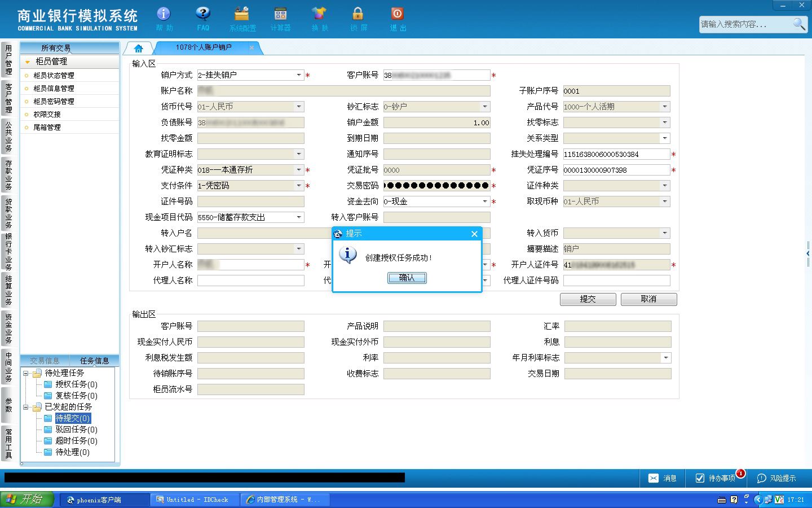Open the 现金项目代码 dropdown

point(299,217)
